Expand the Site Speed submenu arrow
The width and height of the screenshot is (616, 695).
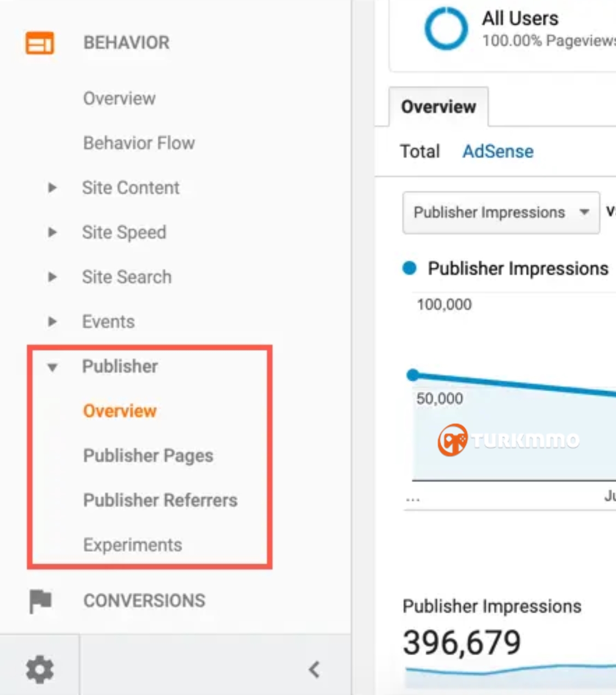tap(52, 232)
